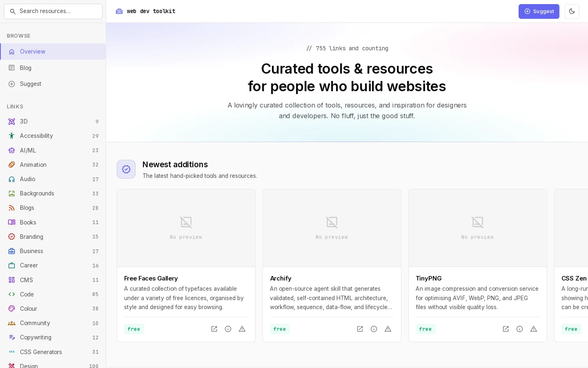Open the Business category

click(53, 251)
